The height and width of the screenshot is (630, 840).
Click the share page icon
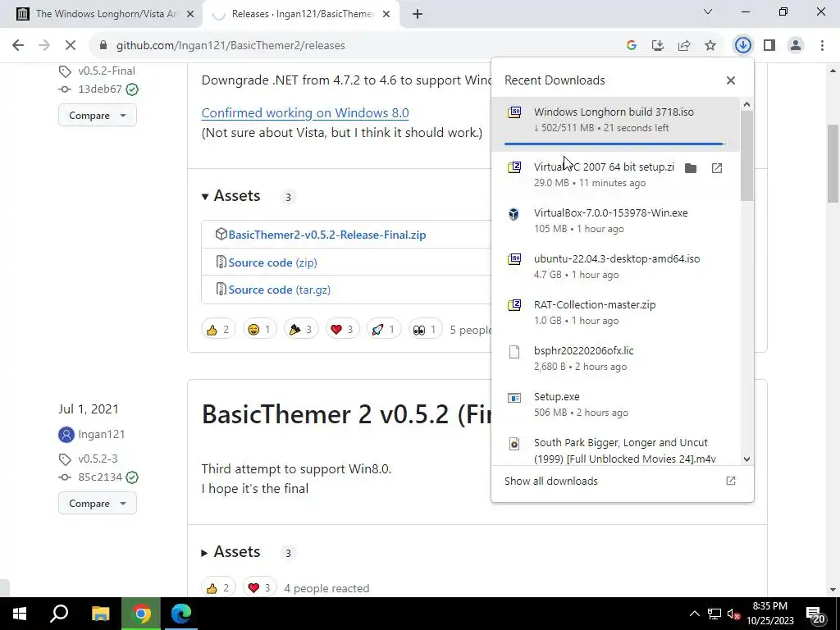click(684, 46)
